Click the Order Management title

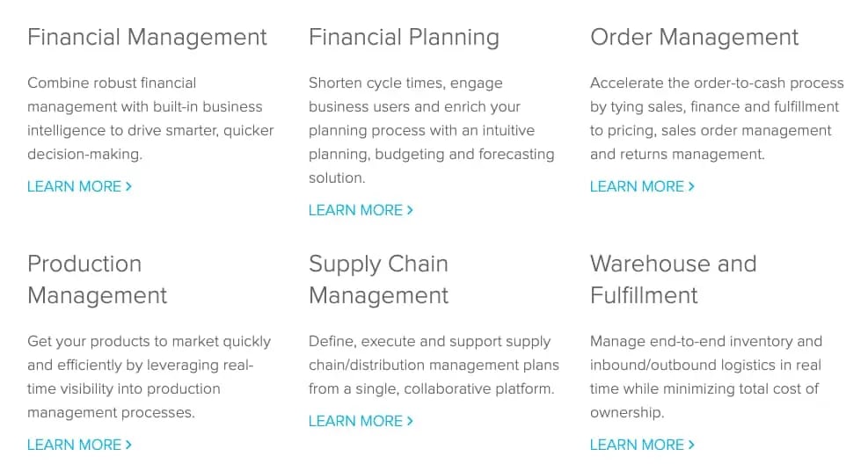coord(694,37)
